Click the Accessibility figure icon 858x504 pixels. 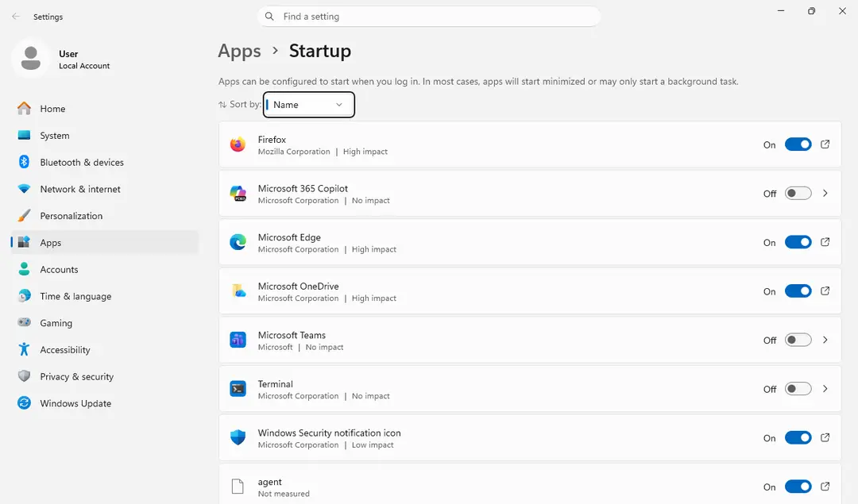click(24, 349)
